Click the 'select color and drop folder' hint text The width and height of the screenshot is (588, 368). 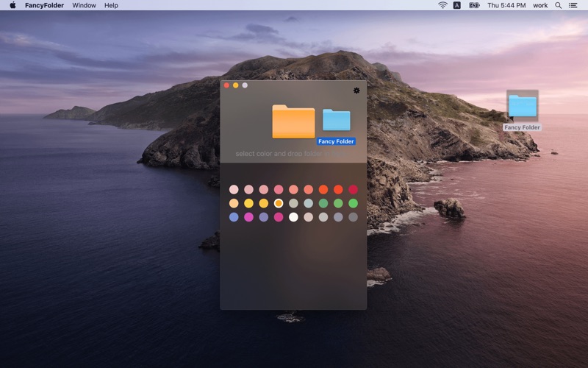[x=290, y=154]
